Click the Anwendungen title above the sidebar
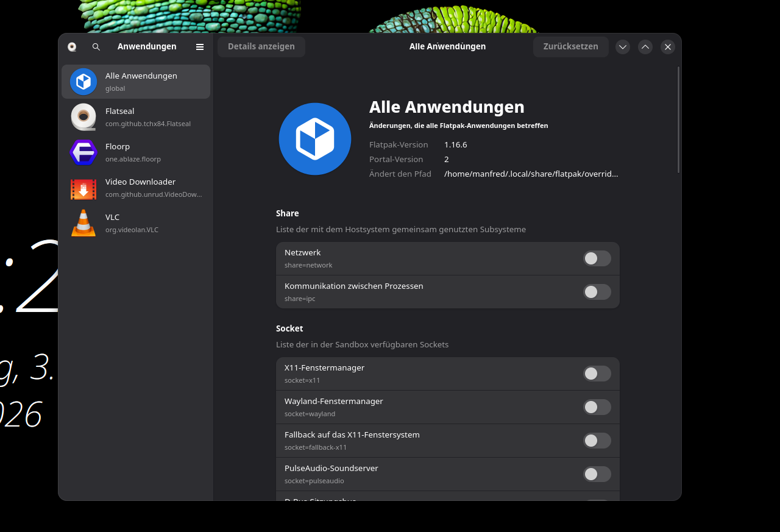780x532 pixels. point(147,47)
